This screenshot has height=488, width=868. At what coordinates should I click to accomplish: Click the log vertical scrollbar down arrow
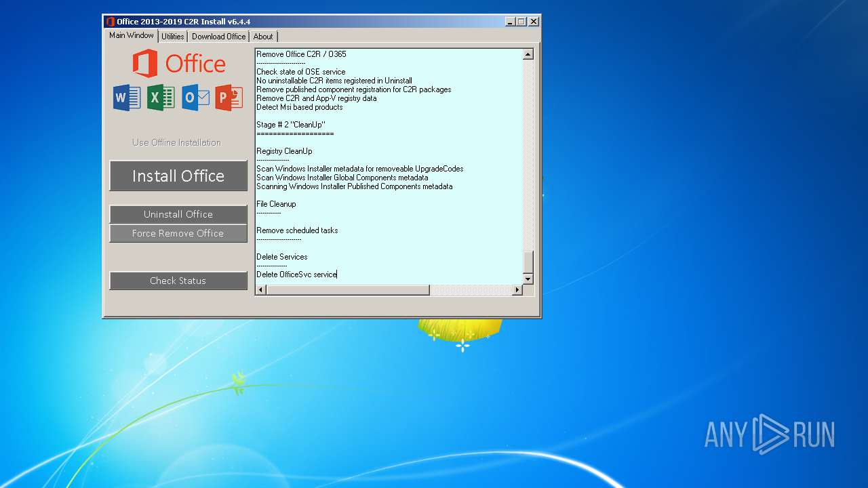click(x=528, y=279)
